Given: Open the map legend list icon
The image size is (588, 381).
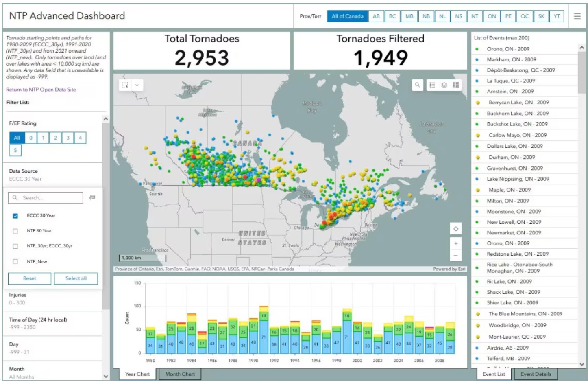Looking at the screenshot, I should click(x=432, y=85).
